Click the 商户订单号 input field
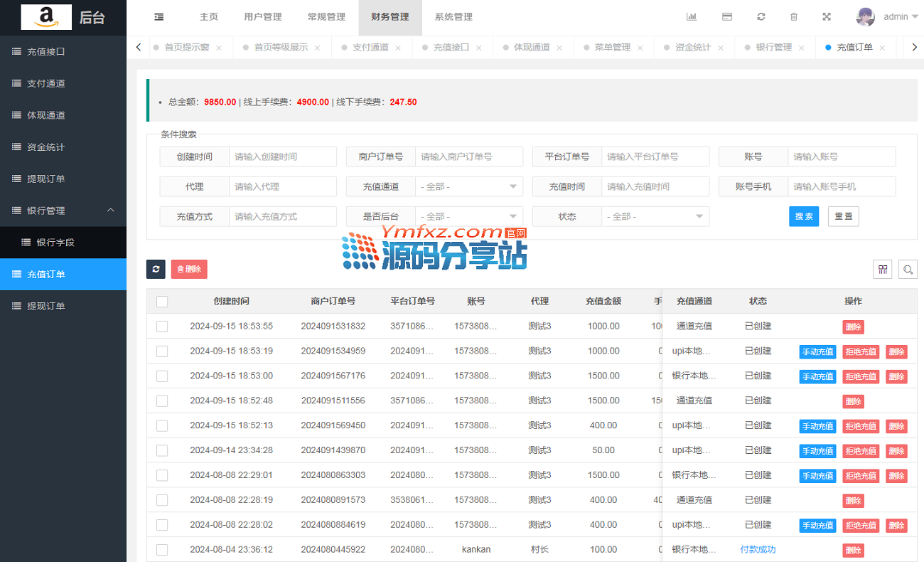Viewport: 924px width, 562px height. [x=469, y=157]
